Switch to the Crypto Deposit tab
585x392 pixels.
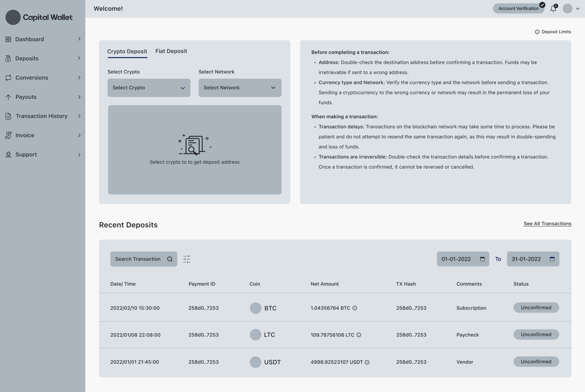click(127, 51)
